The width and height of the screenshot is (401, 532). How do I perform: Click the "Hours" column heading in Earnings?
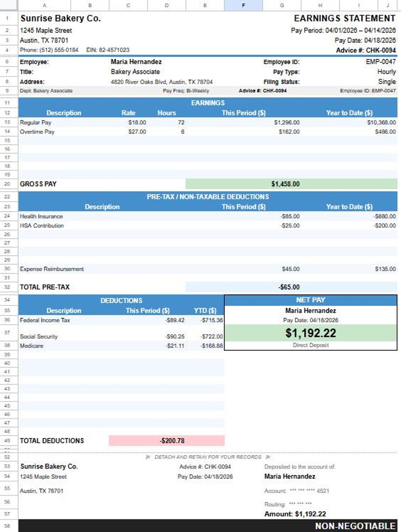[167, 113]
